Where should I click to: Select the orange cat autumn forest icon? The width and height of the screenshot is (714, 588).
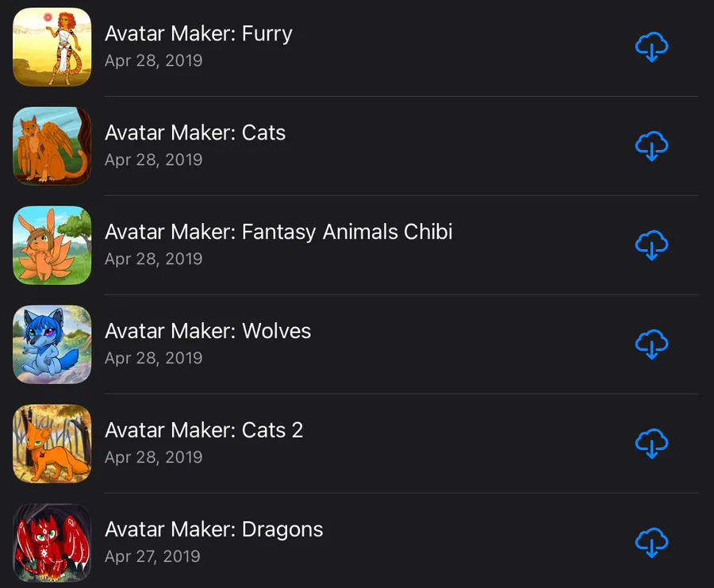pyautogui.click(x=52, y=444)
